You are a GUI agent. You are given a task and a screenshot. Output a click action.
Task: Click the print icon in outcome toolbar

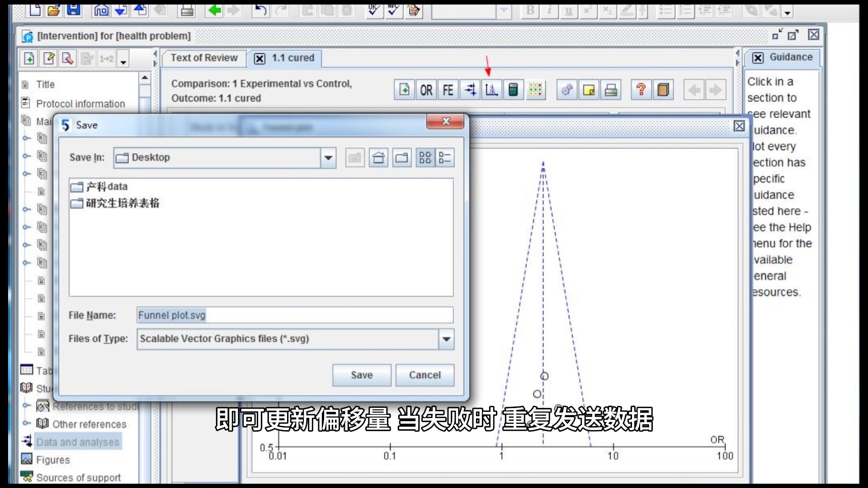pos(611,90)
